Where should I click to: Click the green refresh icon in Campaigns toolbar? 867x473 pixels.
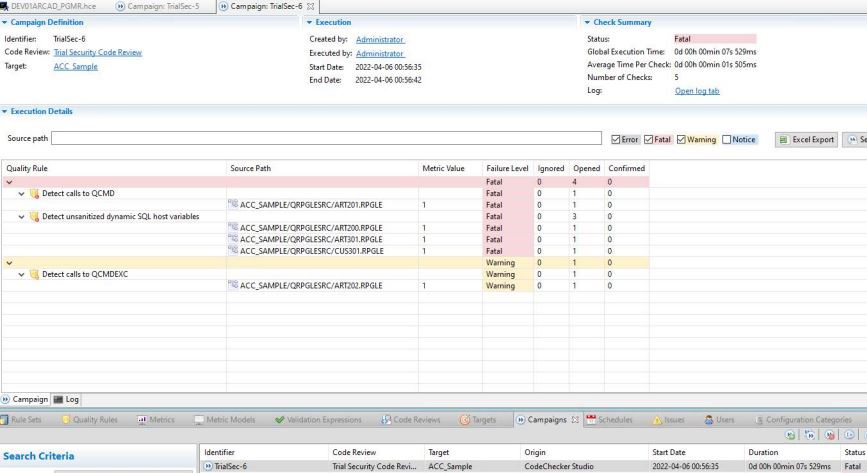(791, 435)
